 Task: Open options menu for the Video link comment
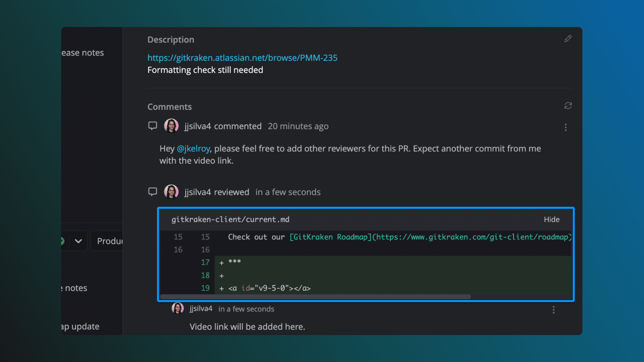(553, 310)
